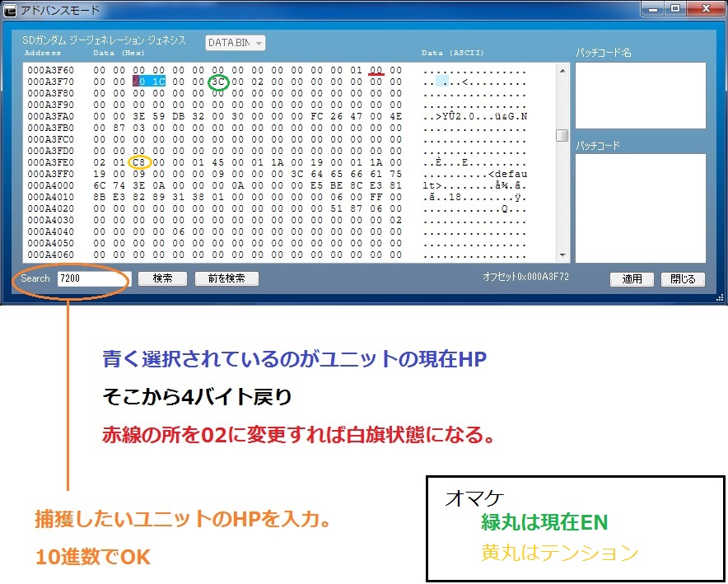Click the hex editor scrollbar thumb
The height and width of the screenshot is (584, 728).
pos(562,135)
